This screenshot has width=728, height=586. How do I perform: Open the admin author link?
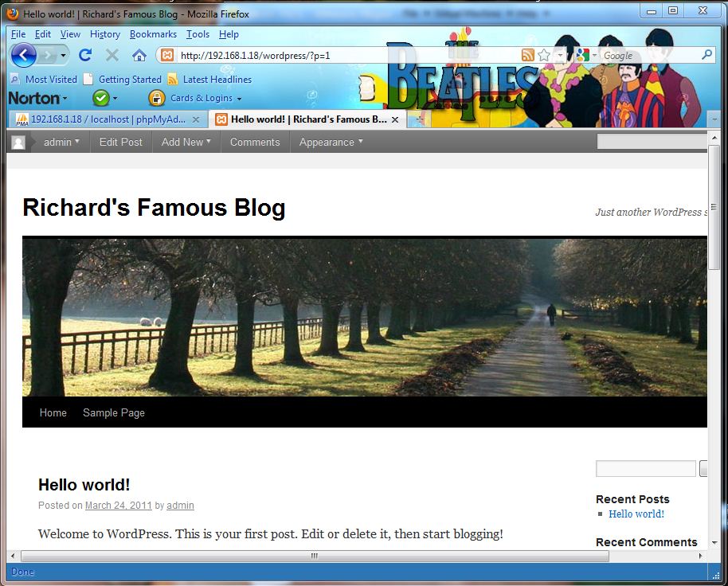point(180,506)
